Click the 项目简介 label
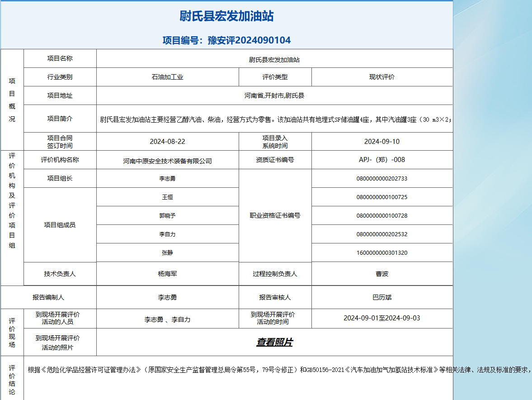532x400 pixels. point(60,119)
